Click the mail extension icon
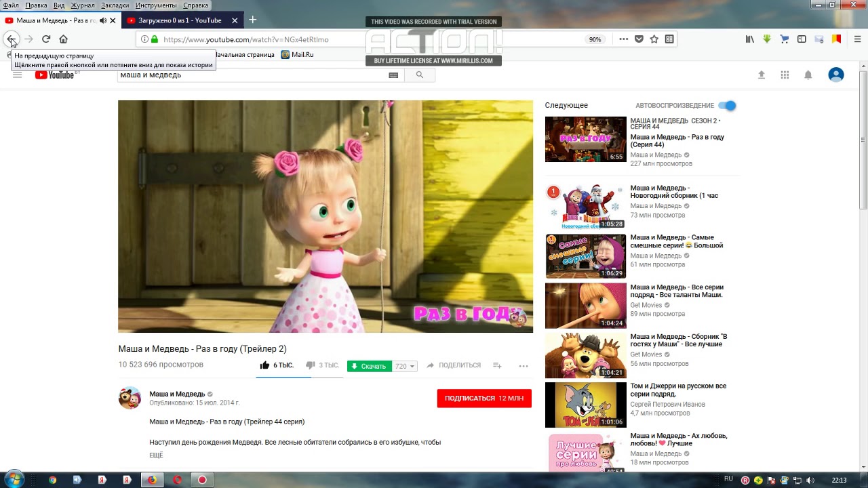 point(819,39)
